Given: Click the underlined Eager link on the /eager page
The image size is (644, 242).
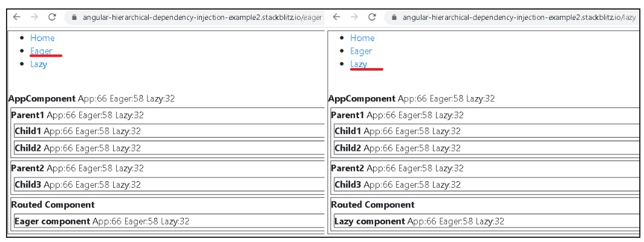Looking at the screenshot, I should pyautogui.click(x=41, y=51).
